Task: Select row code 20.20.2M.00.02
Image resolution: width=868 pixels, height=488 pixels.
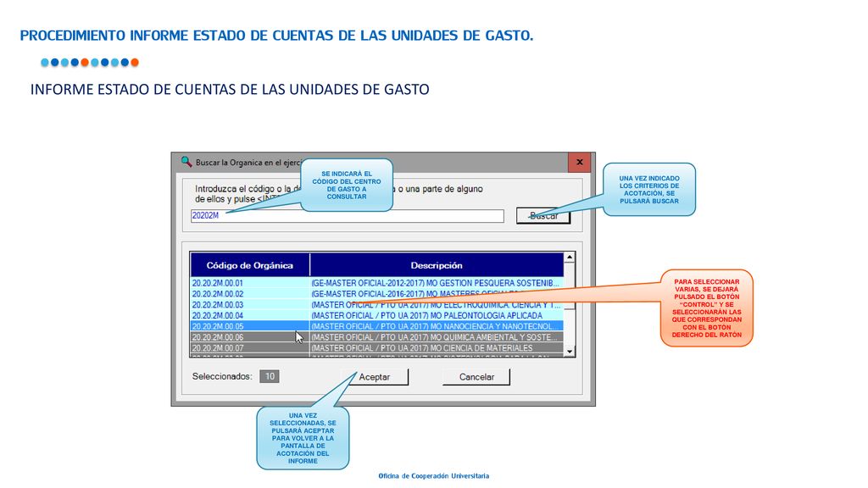Action: 218,294
